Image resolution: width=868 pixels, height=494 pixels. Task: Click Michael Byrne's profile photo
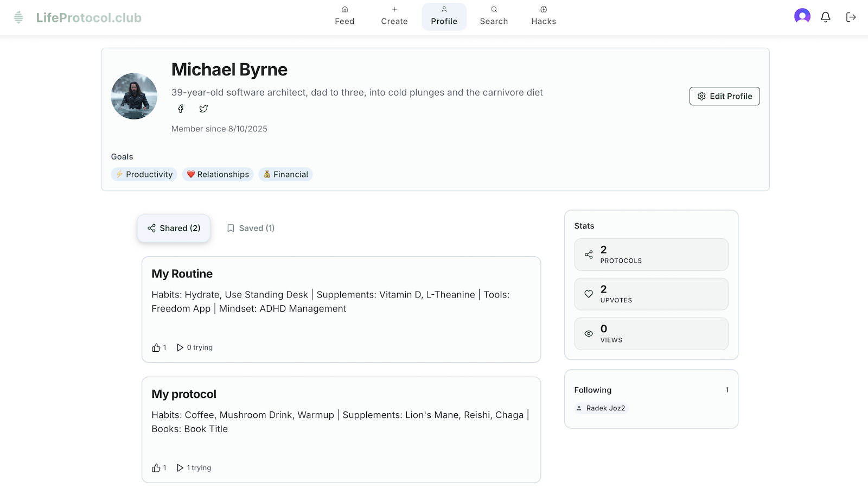point(134,96)
